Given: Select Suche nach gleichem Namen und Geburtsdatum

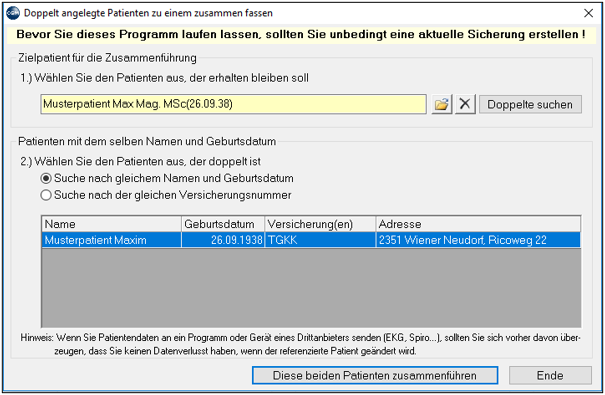Looking at the screenshot, I should point(167,178).
